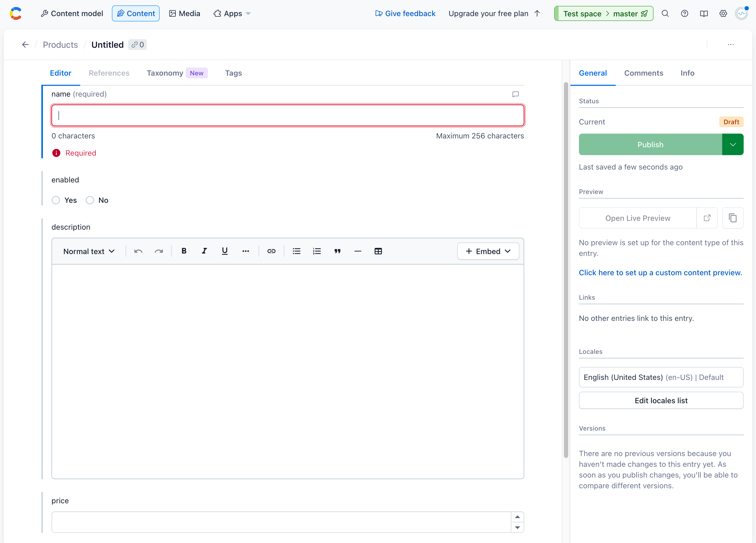Go back using the left arrow
Viewport: 756px width, 543px height.
(25, 45)
